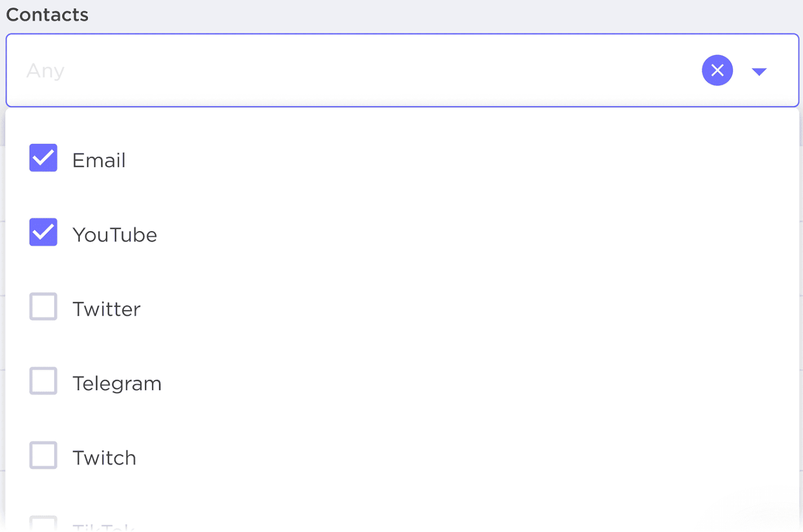
Task: Enable the Telegram checkbox
Action: coord(43,381)
